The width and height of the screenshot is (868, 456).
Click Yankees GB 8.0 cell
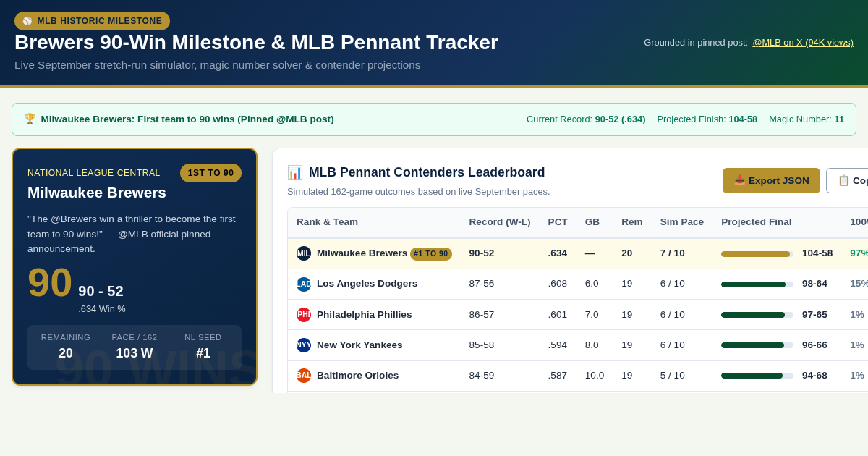(x=592, y=345)
